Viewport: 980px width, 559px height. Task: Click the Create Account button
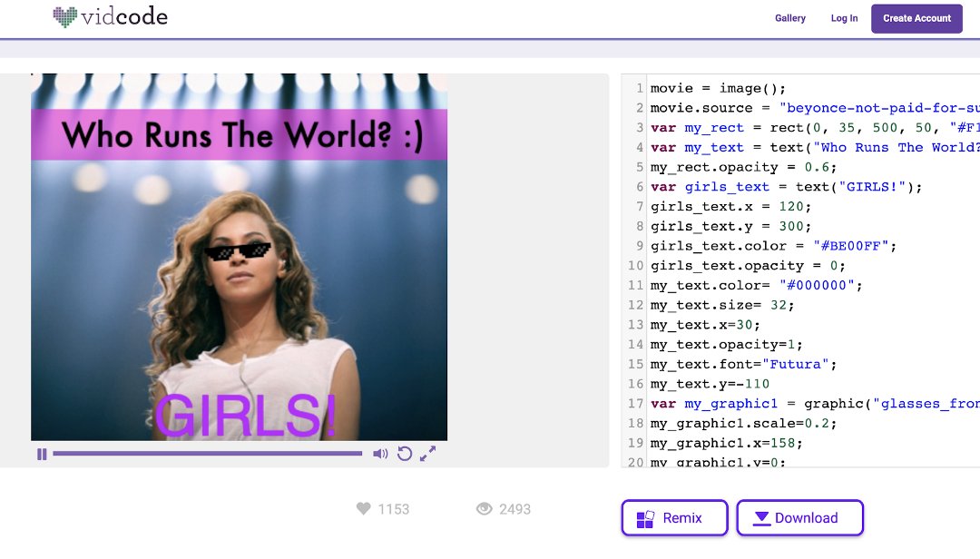click(916, 18)
